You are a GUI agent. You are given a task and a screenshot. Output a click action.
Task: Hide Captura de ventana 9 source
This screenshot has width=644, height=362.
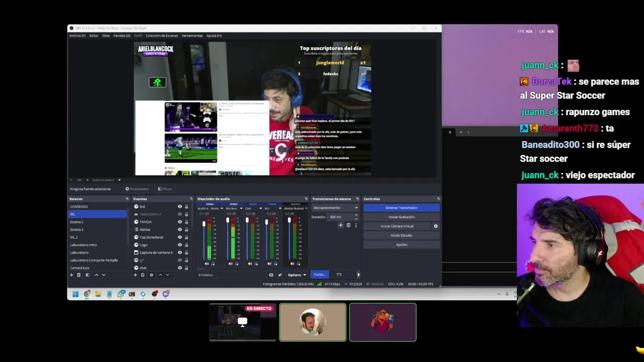pyautogui.click(x=180, y=252)
